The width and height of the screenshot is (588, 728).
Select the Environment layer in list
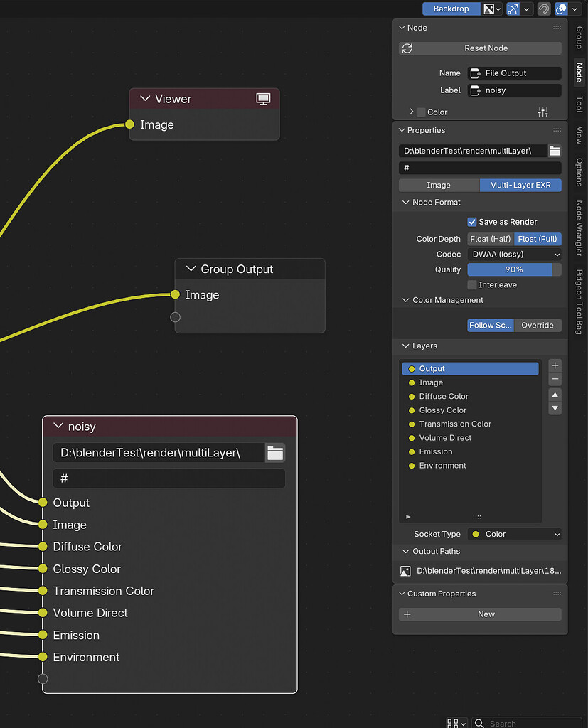pos(470,466)
